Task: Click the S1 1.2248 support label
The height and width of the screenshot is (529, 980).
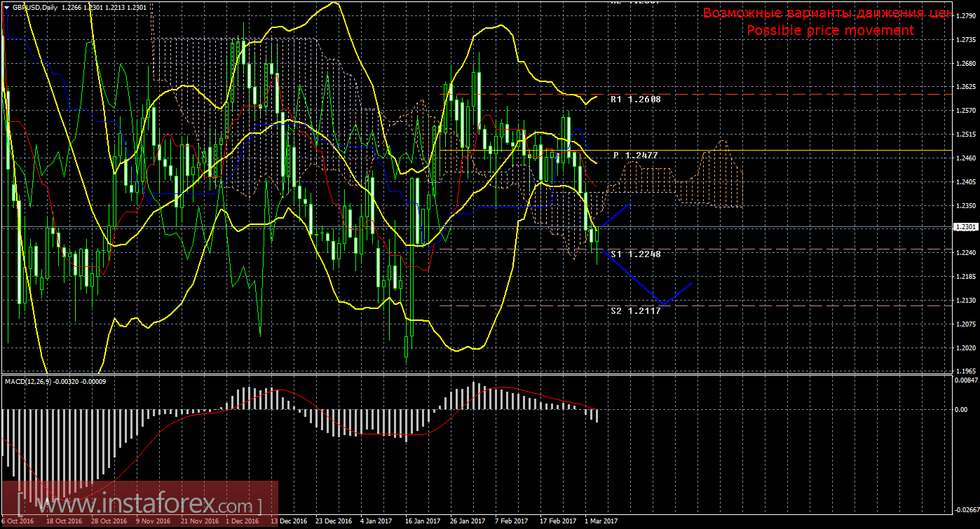Action: click(635, 254)
